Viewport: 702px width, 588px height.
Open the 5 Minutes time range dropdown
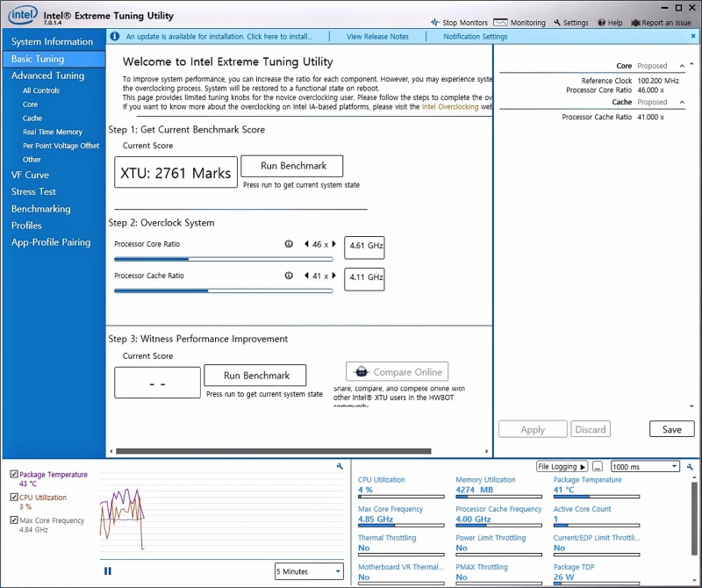pos(309,571)
